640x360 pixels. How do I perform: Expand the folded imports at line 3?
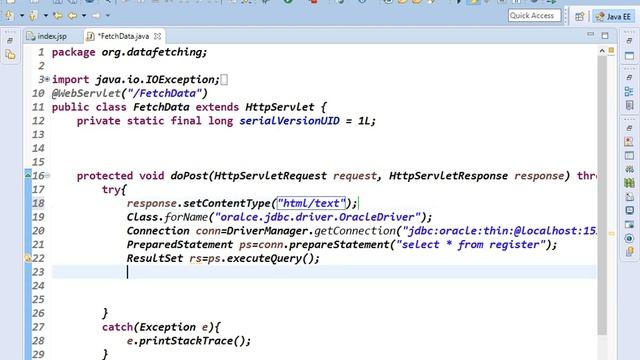tap(47, 79)
